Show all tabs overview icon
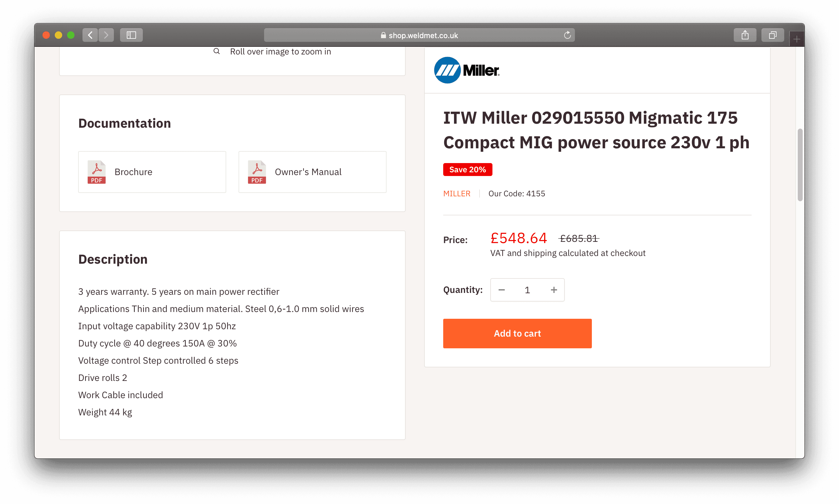The image size is (839, 504). [x=773, y=35]
